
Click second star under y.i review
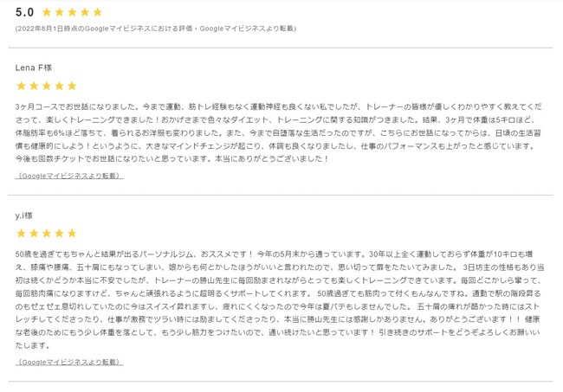pos(34,234)
